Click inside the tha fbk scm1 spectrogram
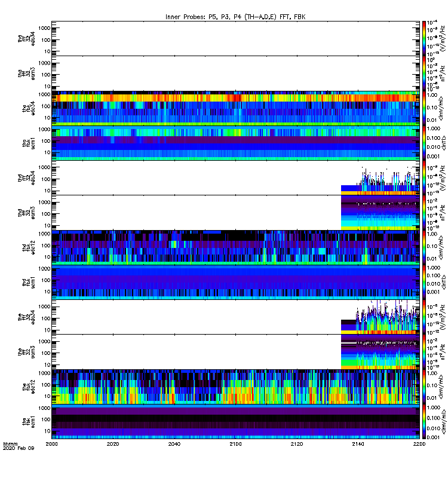 [235, 143]
